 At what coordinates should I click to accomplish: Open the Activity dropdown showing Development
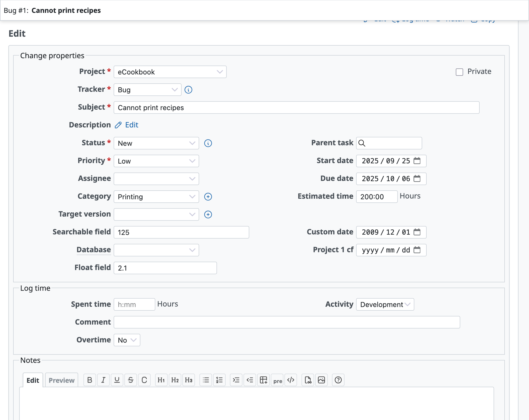385,304
